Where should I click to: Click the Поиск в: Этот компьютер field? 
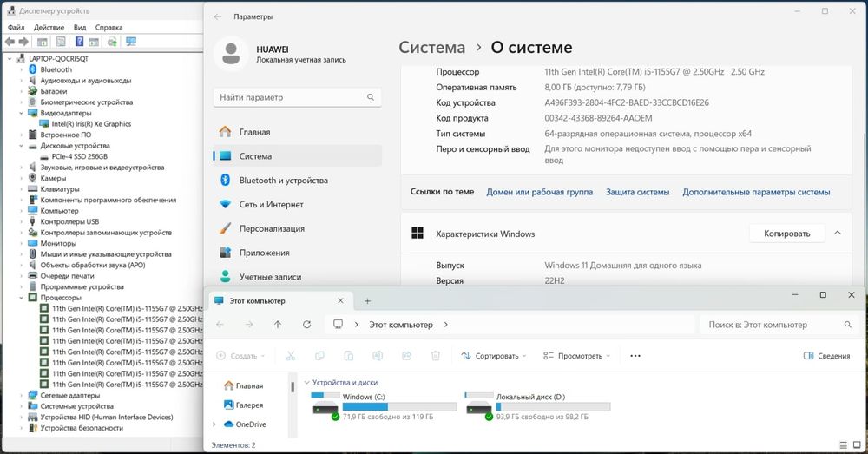[779, 325]
